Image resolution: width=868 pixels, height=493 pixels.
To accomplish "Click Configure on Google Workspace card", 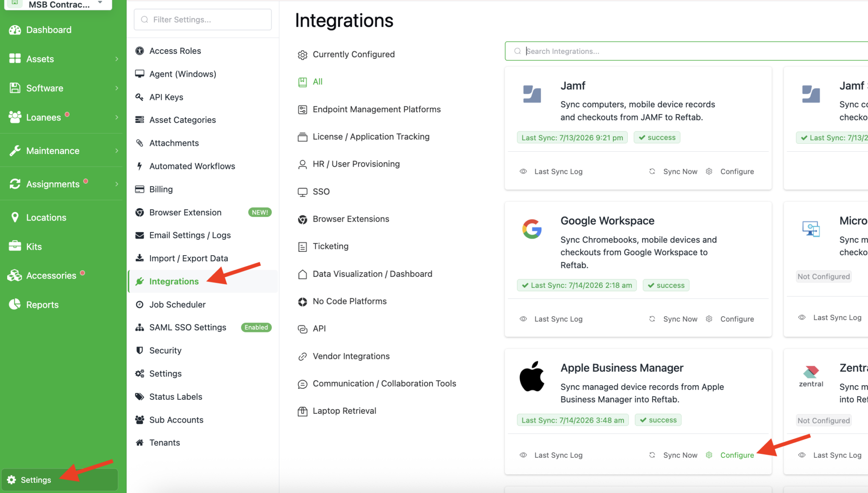I will click(x=737, y=319).
